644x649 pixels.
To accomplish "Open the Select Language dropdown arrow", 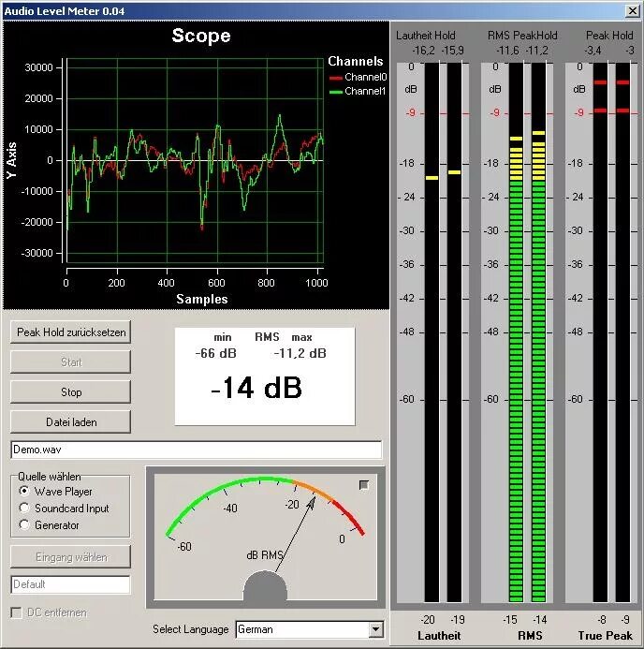I will coord(375,629).
